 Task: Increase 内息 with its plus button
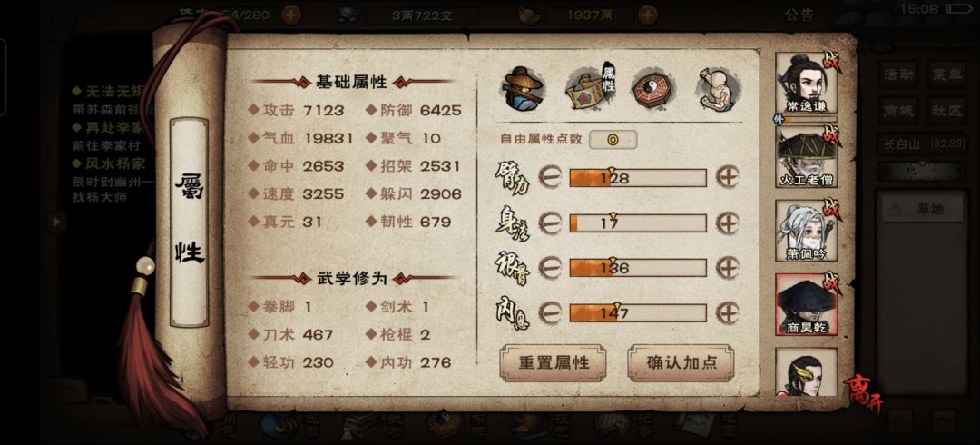click(x=727, y=313)
